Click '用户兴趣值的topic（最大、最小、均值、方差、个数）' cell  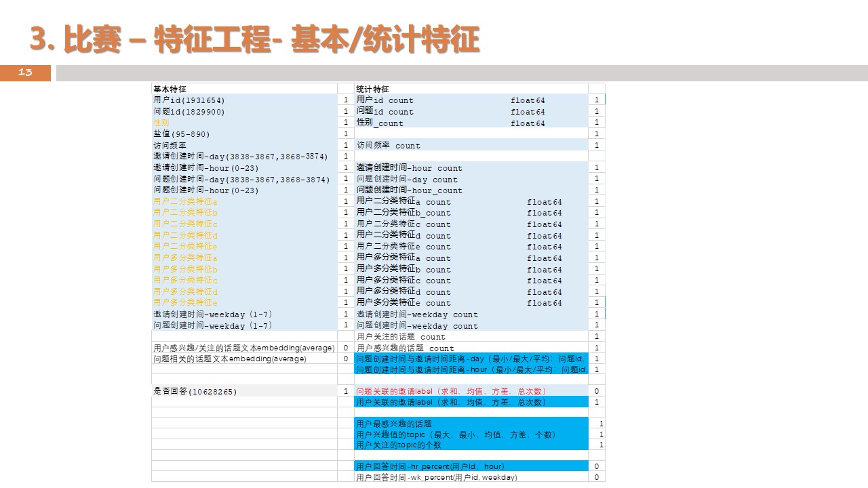471,434
